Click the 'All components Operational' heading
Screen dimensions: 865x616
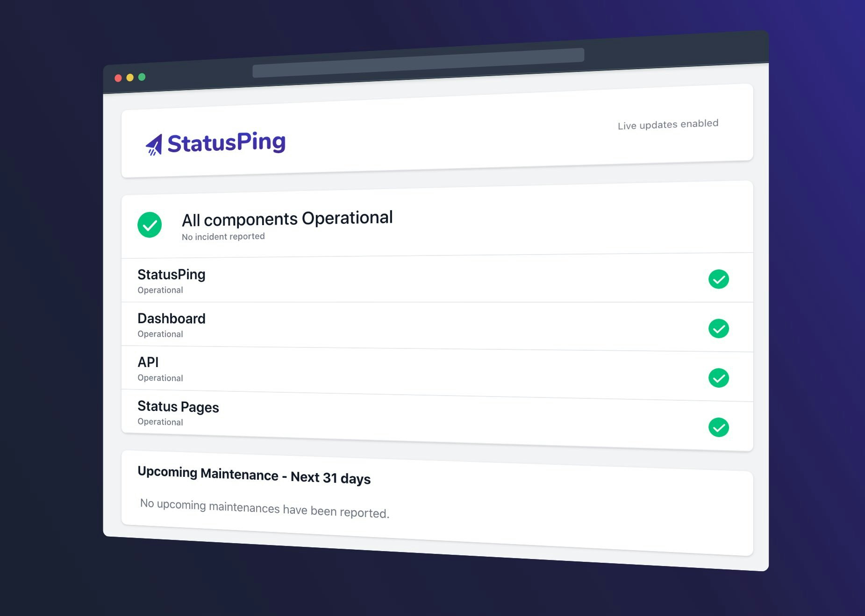(x=287, y=219)
